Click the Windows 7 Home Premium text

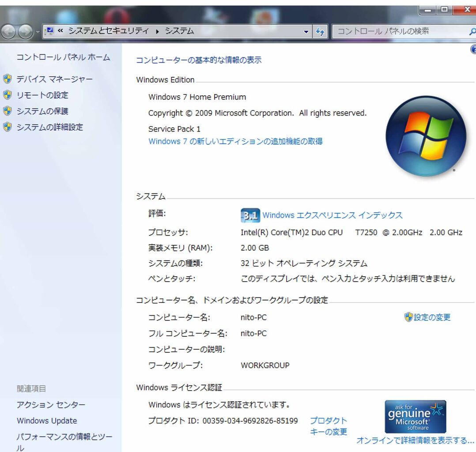197,97
